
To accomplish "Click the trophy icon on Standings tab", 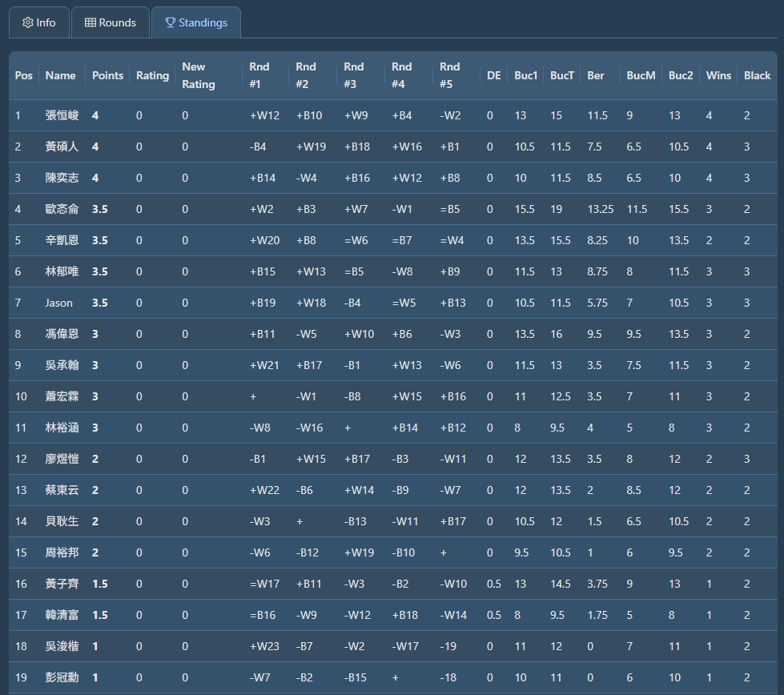I will point(170,22).
